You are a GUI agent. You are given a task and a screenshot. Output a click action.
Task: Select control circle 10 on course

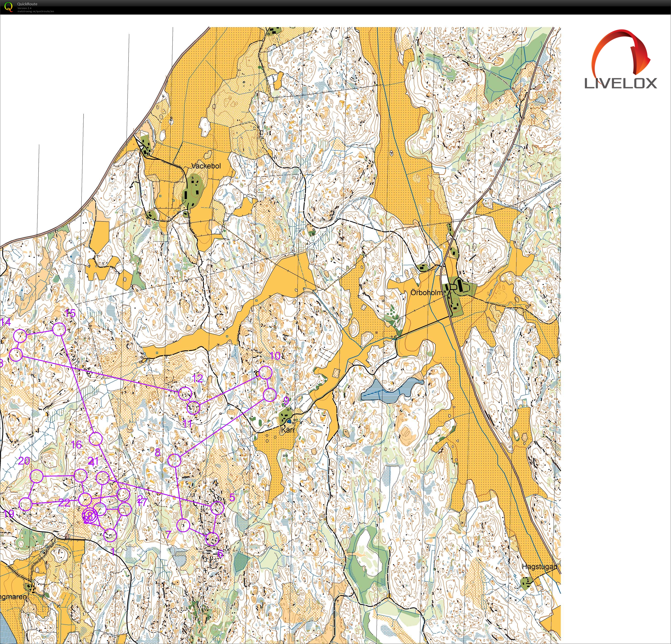265,373
